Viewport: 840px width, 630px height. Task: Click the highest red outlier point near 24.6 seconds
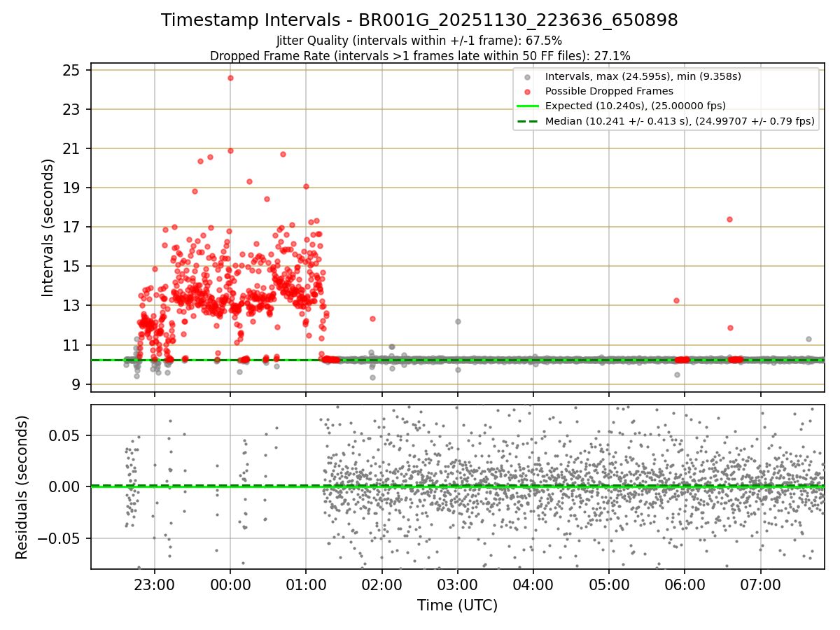coord(230,78)
